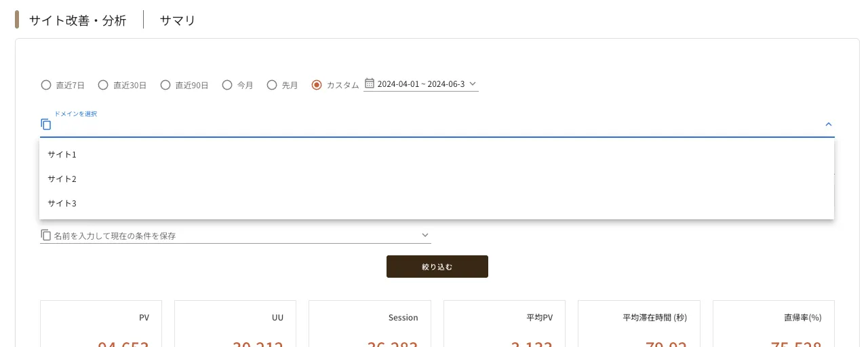Select サイト3 from domain list
868x347 pixels.
(x=437, y=203)
